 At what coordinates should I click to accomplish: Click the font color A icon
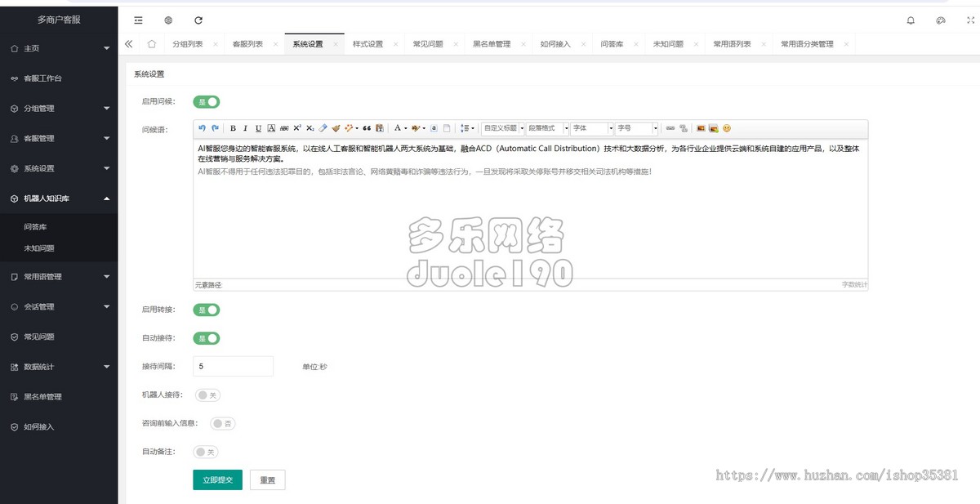click(x=398, y=128)
